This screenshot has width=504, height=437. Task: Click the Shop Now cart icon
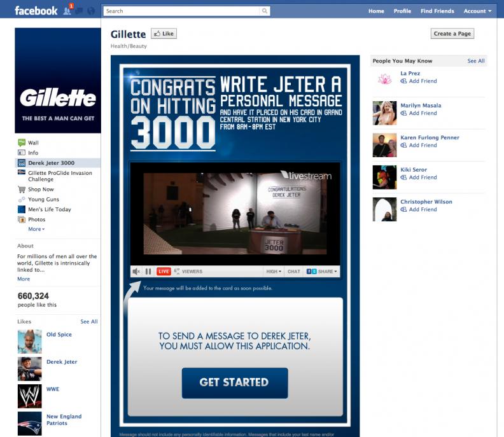(x=22, y=190)
